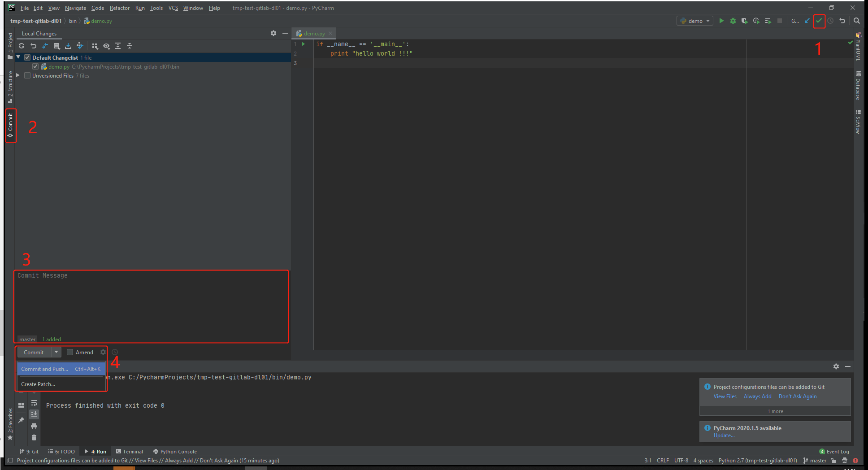The height and width of the screenshot is (470, 868).
Task: Uncheck demo.py in the Default Changelist
Action: point(35,66)
